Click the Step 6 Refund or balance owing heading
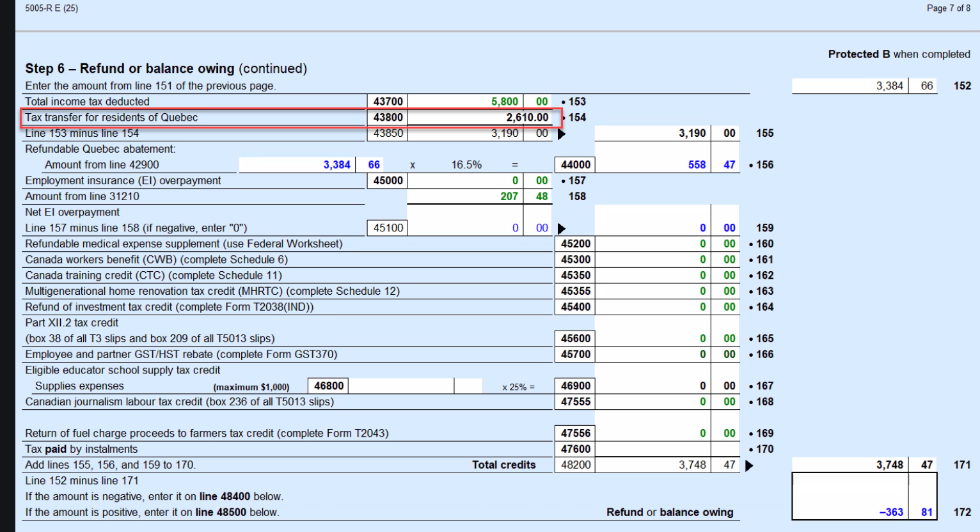This screenshot has width=980, height=532. [166, 68]
